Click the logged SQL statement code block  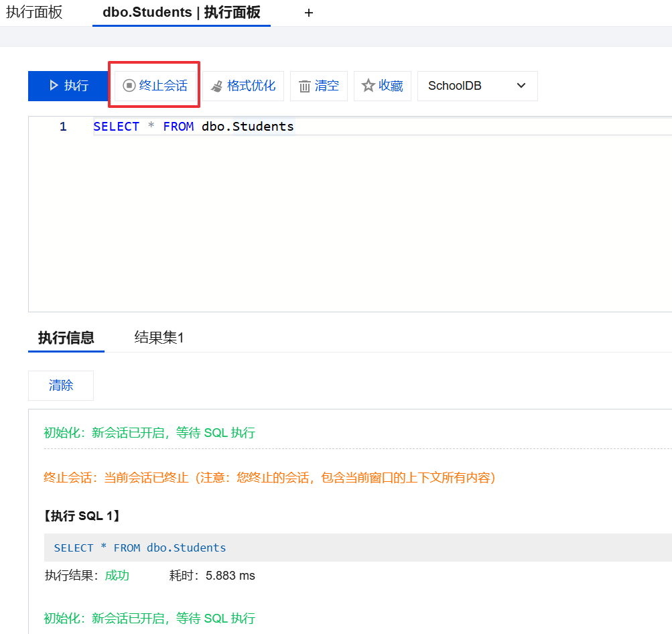pos(140,548)
